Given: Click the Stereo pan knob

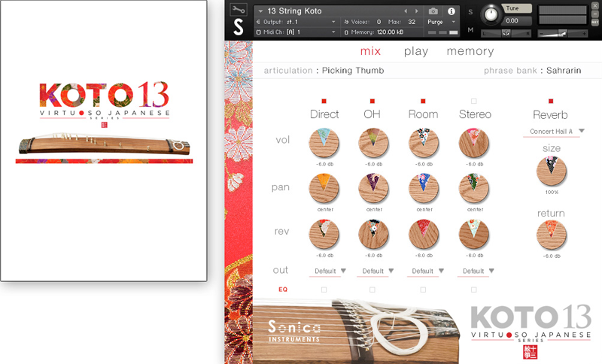Looking at the screenshot, I should (474, 188).
